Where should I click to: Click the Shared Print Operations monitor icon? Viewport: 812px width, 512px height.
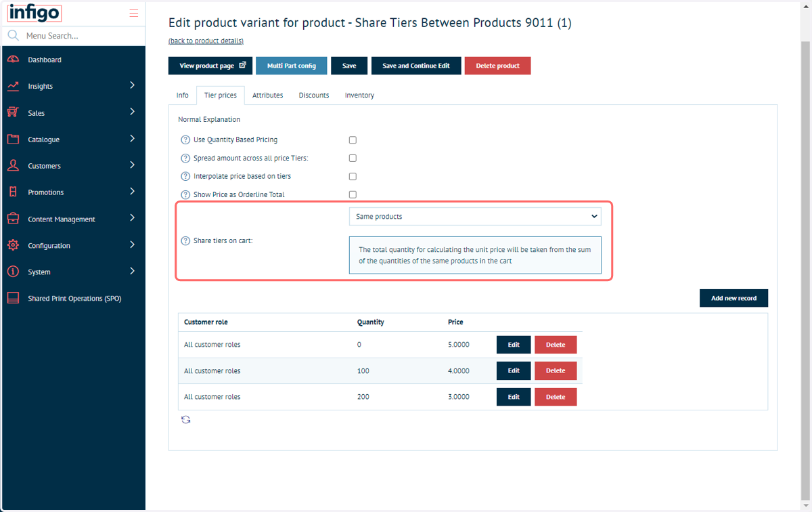point(14,298)
